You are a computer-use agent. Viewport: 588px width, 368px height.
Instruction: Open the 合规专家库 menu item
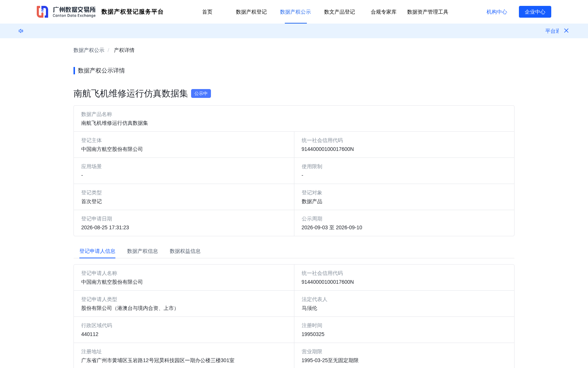coord(384,12)
